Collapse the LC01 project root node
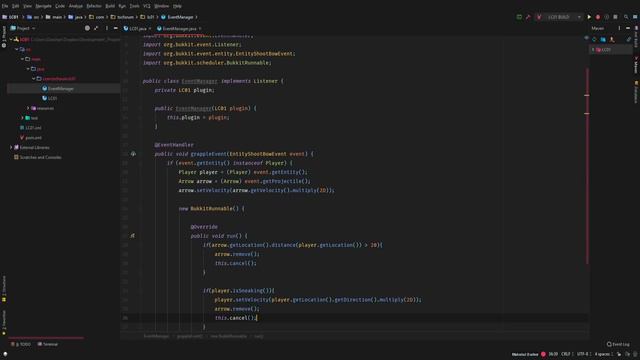This screenshot has height=360, width=640. pos(11,39)
